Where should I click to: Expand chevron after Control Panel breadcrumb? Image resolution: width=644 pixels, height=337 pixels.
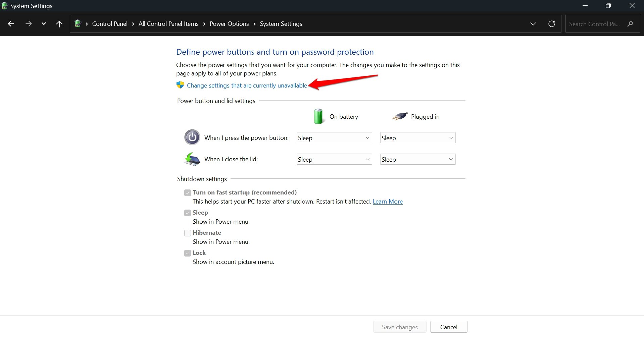pyautogui.click(x=133, y=24)
